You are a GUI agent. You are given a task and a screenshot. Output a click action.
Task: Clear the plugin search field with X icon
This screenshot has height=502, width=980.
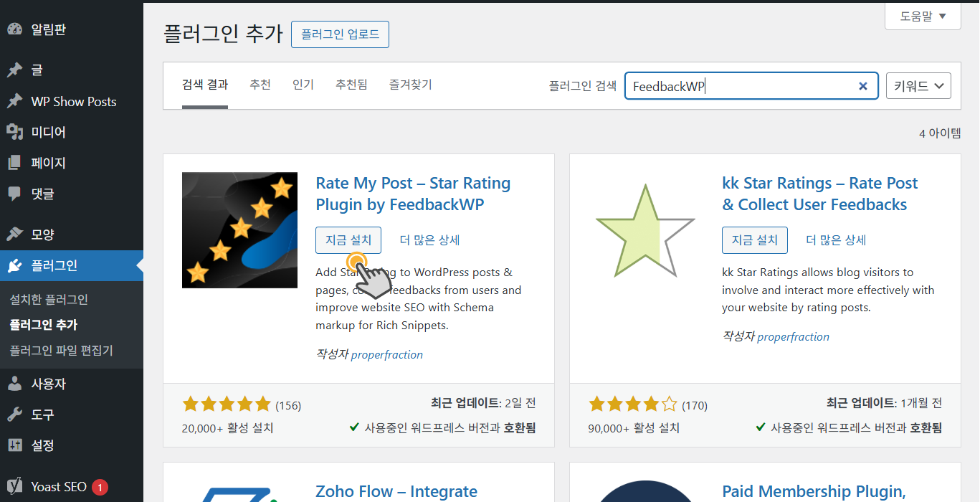pos(863,86)
